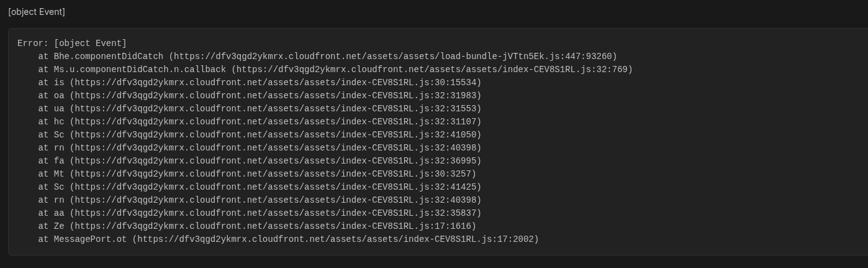Click the '[object Event]' heading text
The image size is (868, 268).
click(x=37, y=12)
